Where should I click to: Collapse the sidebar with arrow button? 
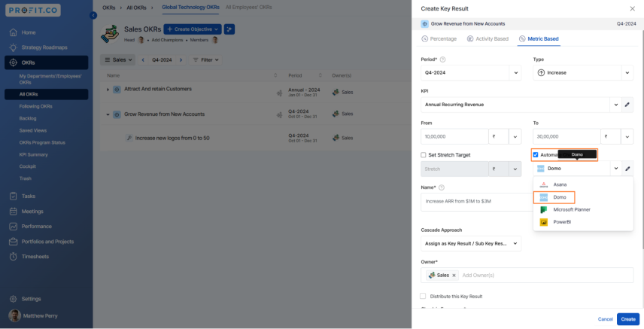coord(93,15)
